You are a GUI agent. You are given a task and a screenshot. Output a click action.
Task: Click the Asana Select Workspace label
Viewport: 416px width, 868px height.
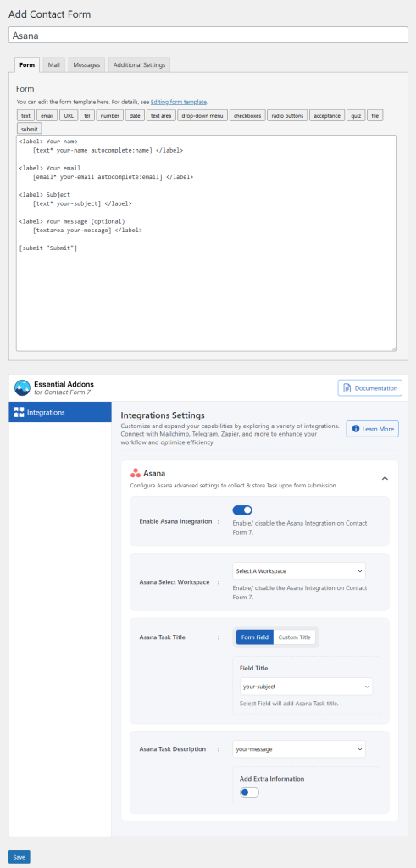[175, 582]
